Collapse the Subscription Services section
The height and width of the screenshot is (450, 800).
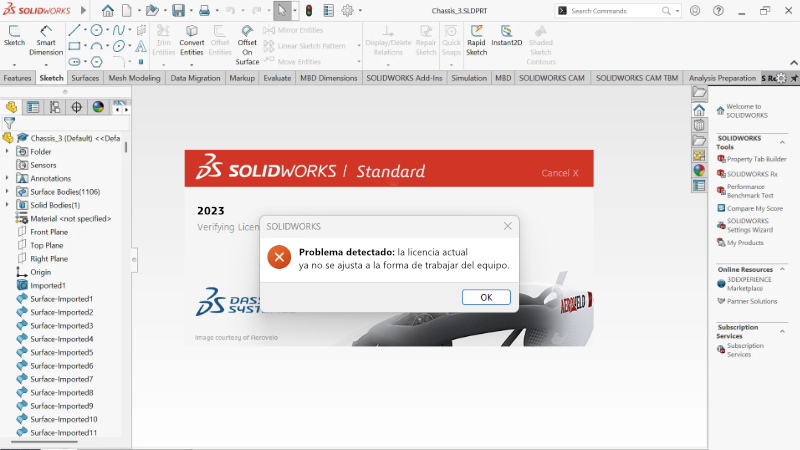pos(782,332)
